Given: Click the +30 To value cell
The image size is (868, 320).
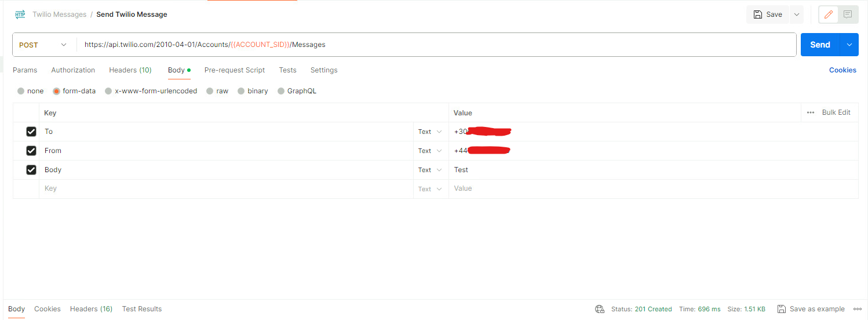Looking at the screenshot, I should tap(653, 132).
